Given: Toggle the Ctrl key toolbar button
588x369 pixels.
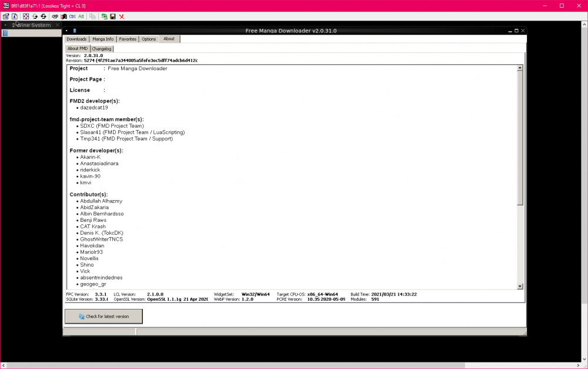Looking at the screenshot, I should (72, 16).
